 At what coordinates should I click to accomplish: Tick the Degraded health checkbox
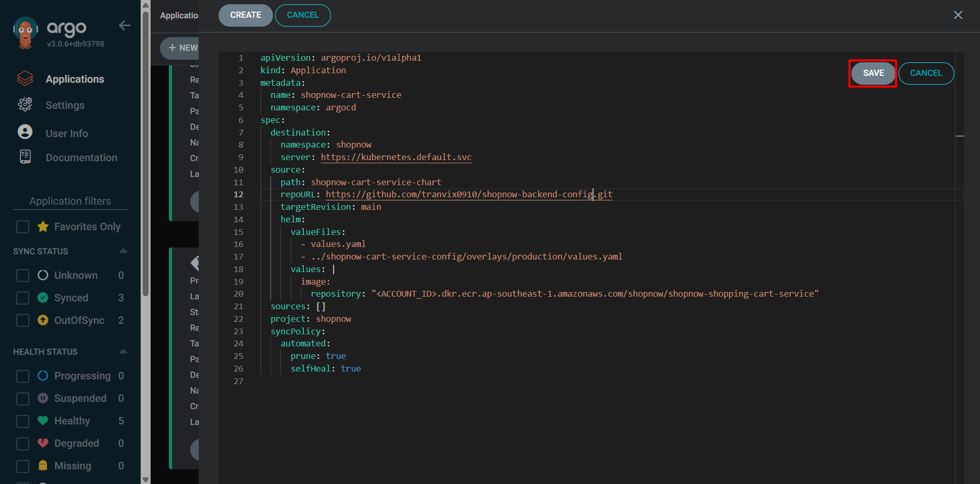pos(22,444)
